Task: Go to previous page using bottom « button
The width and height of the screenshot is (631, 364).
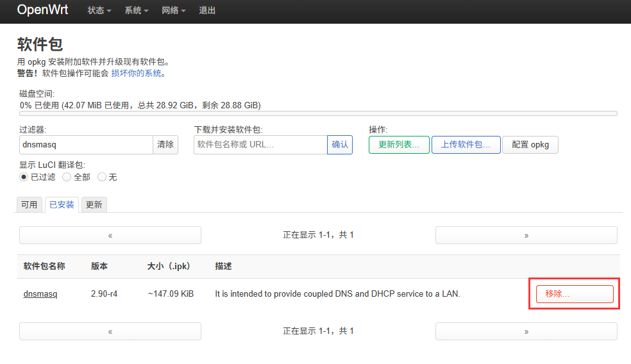Action: (x=110, y=331)
